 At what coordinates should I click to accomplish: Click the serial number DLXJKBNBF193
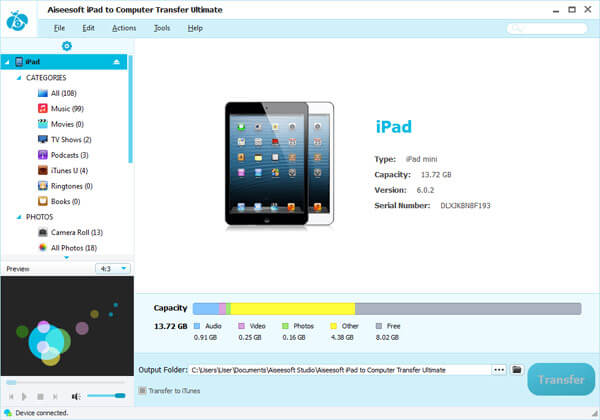(x=465, y=205)
